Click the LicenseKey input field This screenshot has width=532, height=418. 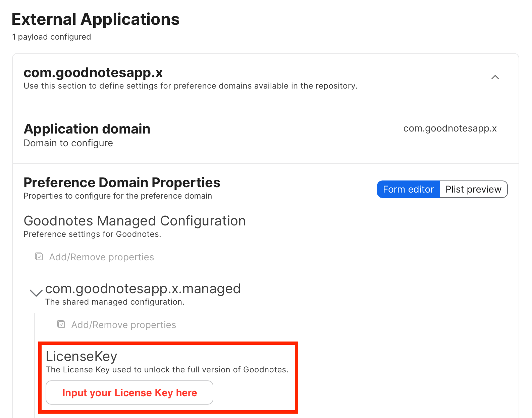pyautogui.click(x=129, y=393)
